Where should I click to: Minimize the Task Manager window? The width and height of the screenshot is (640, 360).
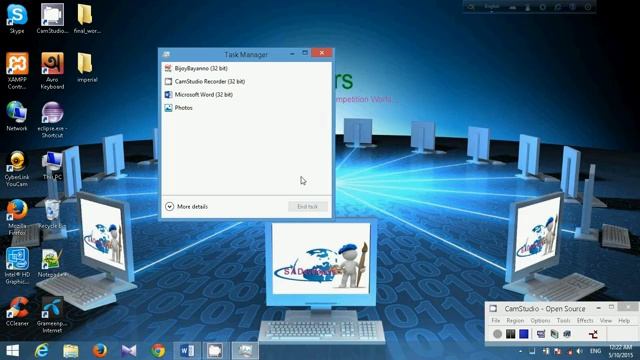292,53
